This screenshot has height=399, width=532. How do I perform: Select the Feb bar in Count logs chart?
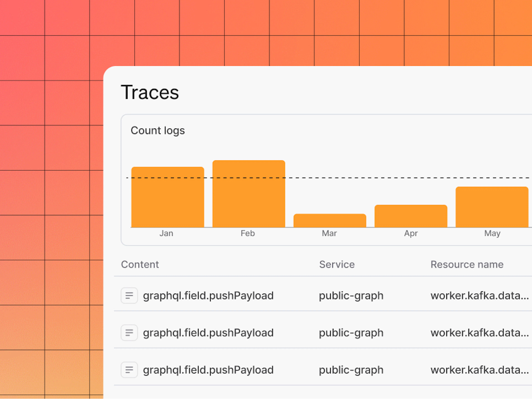tap(249, 194)
